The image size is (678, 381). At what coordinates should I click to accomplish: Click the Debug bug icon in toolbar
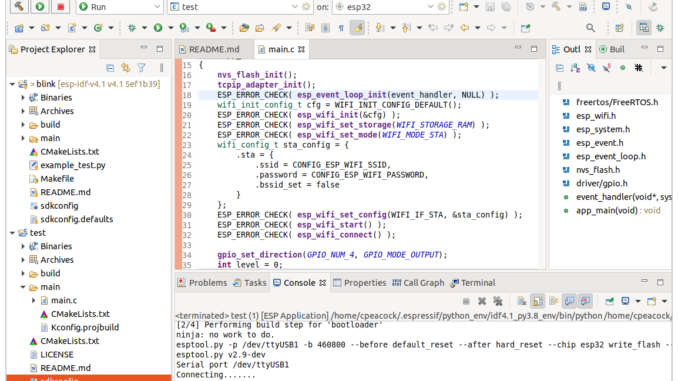coord(132,28)
